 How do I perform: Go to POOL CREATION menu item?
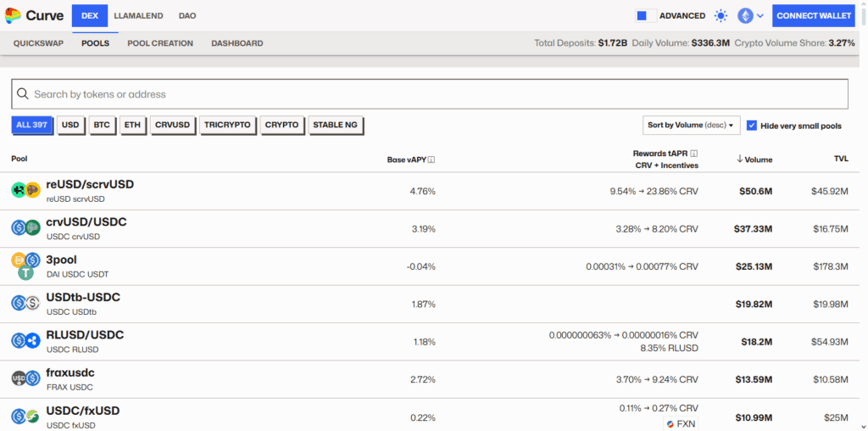(160, 43)
